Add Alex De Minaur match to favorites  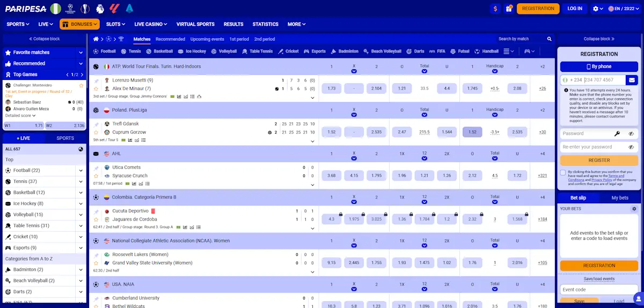click(96, 89)
